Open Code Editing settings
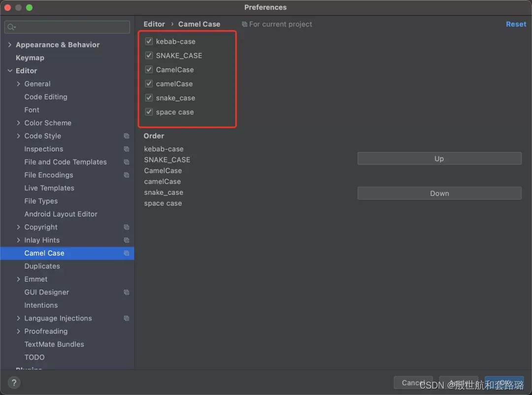The width and height of the screenshot is (532, 395). pyautogui.click(x=46, y=97)
